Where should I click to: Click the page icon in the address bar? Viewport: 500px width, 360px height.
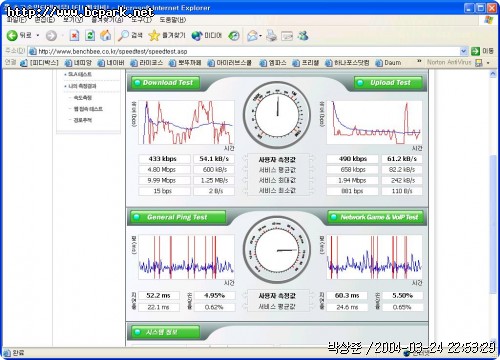pos(32,51)
